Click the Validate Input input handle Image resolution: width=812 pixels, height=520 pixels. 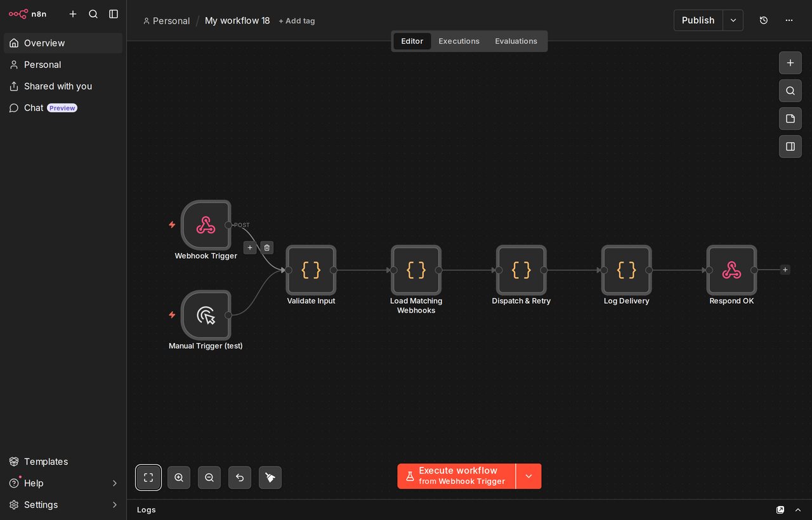tap(289, 270)
